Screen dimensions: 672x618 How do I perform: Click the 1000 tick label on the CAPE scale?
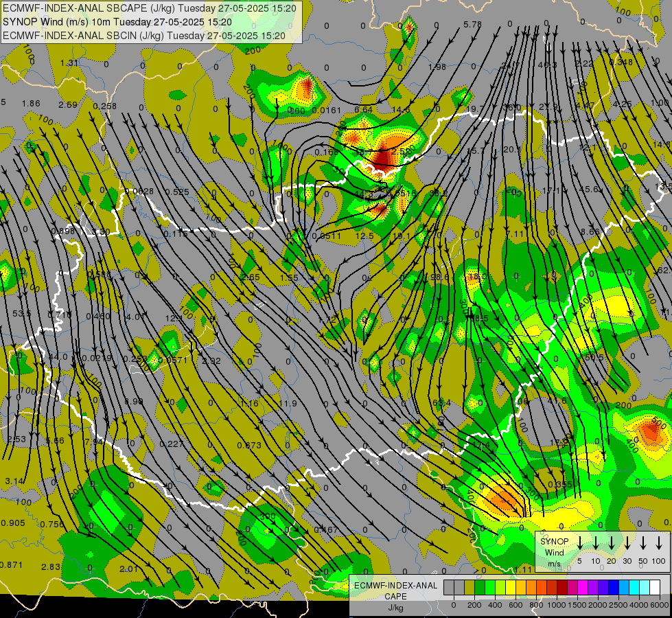(x=557, y=605)
